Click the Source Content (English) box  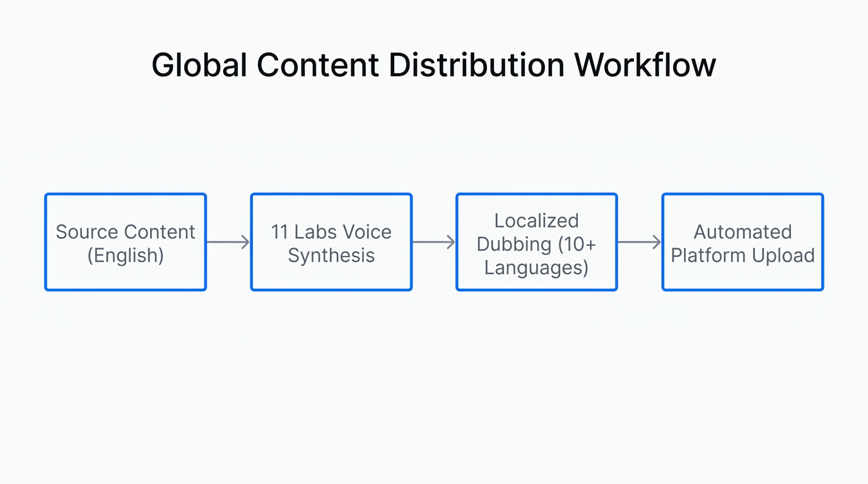[125, 242]
